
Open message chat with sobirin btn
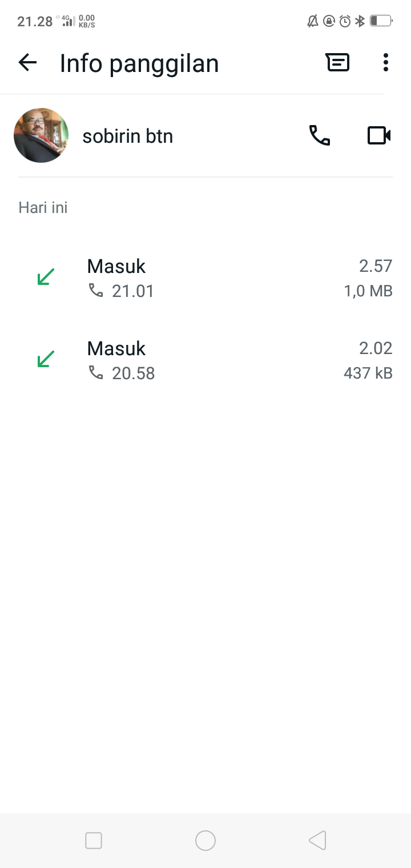click(x=337, y=62)
